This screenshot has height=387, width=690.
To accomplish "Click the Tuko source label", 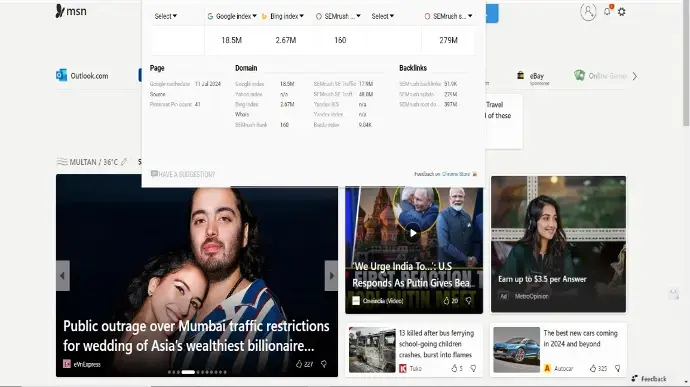I will tap(415, 369).
